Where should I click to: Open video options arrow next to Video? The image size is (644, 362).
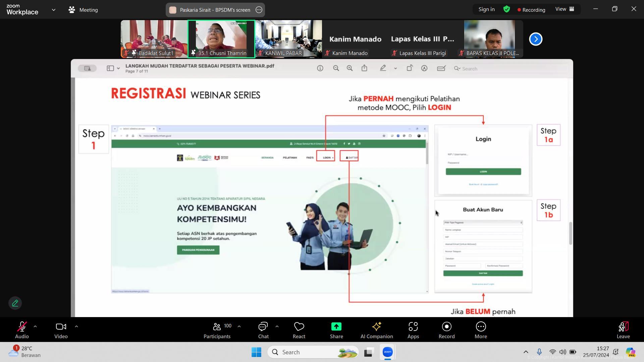76,326
